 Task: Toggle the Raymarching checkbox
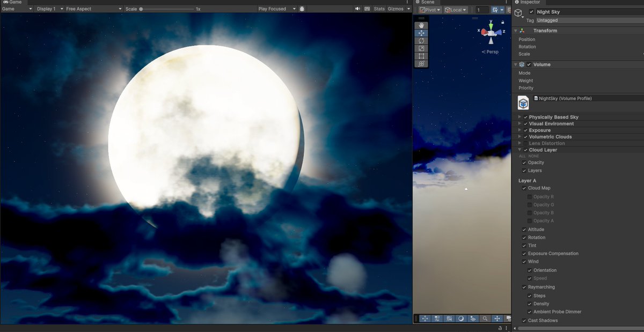click(524, 287)
